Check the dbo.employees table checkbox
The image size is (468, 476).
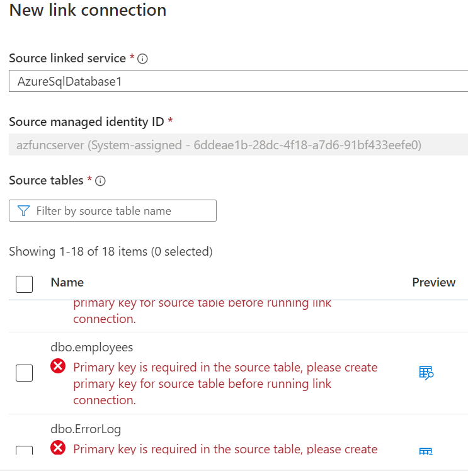coord(25,373)
